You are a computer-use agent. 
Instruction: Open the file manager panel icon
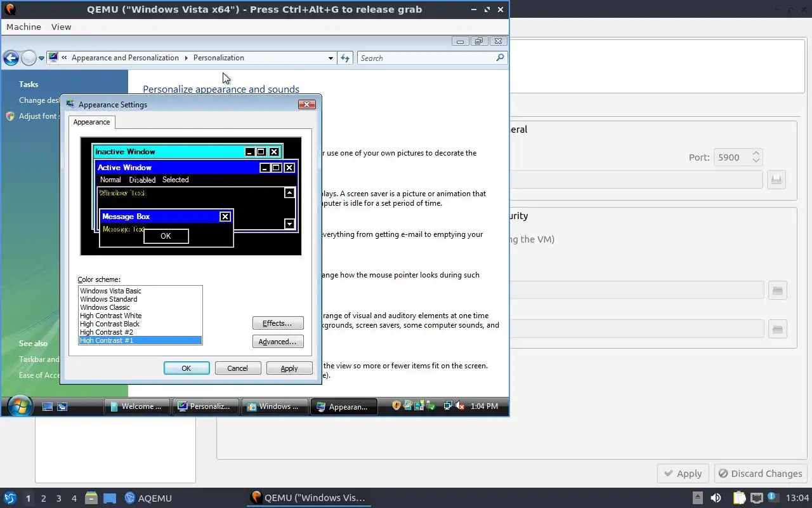click(x=91, y=498)
